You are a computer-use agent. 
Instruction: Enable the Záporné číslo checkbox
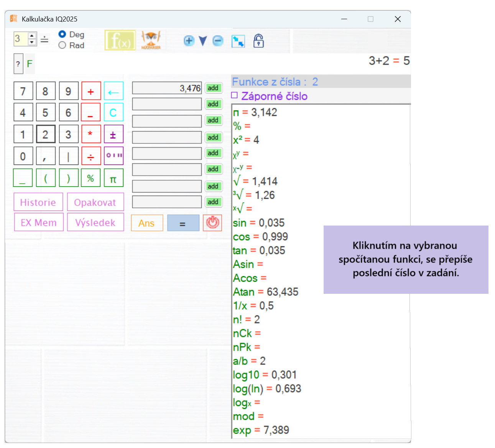point(235,96)
